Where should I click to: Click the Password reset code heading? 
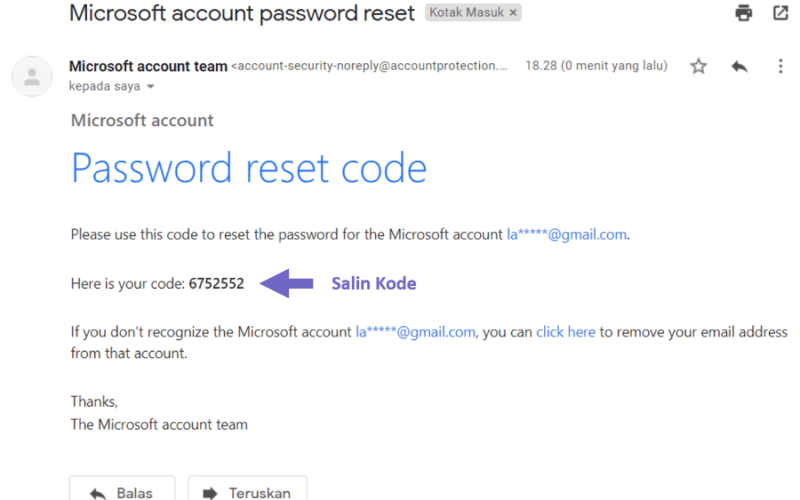click(248, 168)
